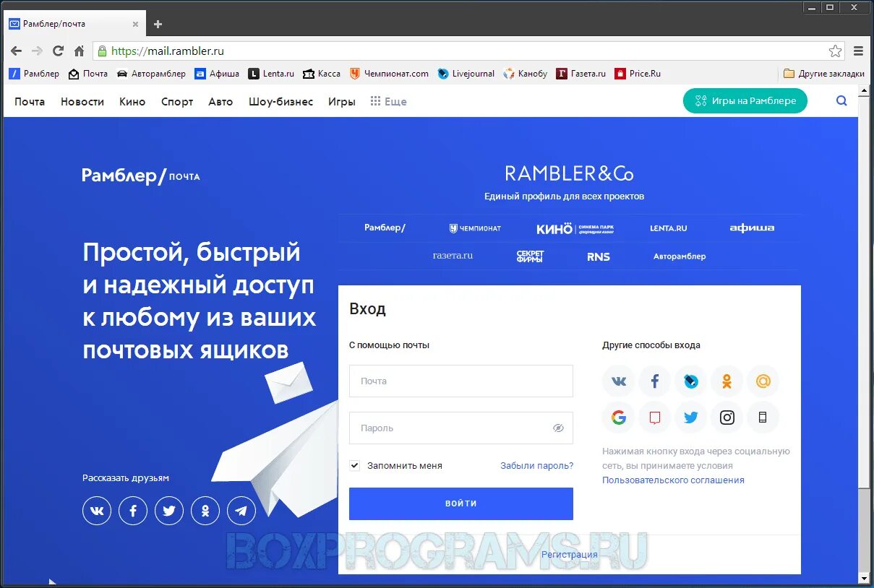The image size is (874, 588).
Task: Open the Канобу bookmark
Action: coord(526,74)
